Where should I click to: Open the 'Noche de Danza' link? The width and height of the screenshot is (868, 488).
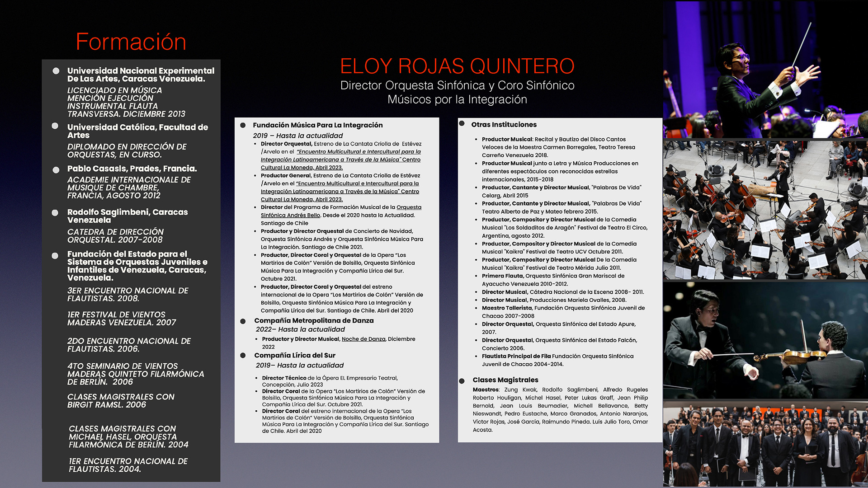coord(363,339)
